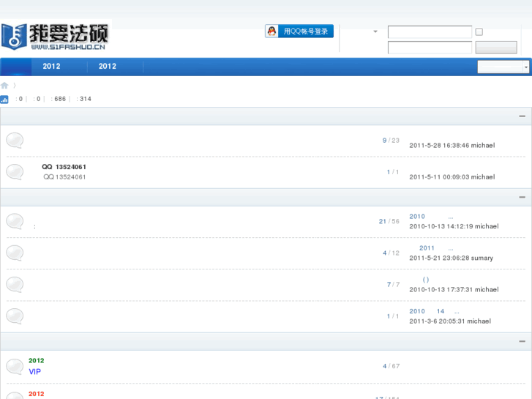Collapse the third forum category section
This screenshot has height=399, width=532.
[522, 341]
